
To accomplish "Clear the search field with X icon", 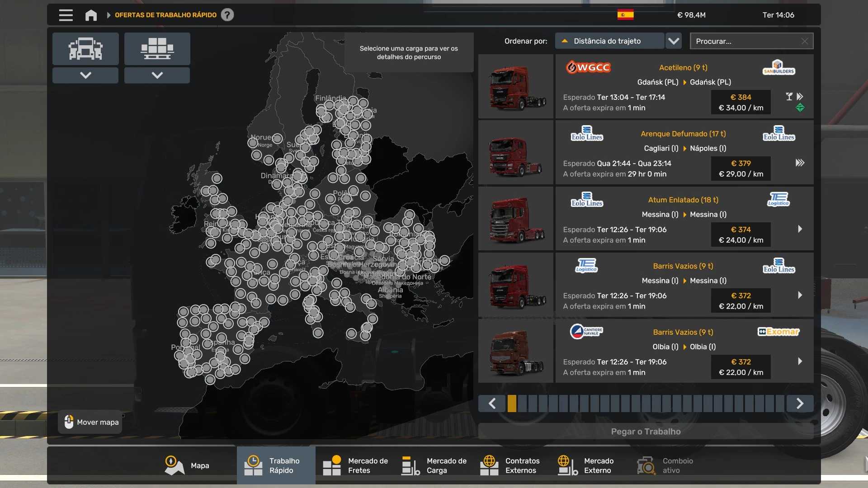I will (804, 41).
